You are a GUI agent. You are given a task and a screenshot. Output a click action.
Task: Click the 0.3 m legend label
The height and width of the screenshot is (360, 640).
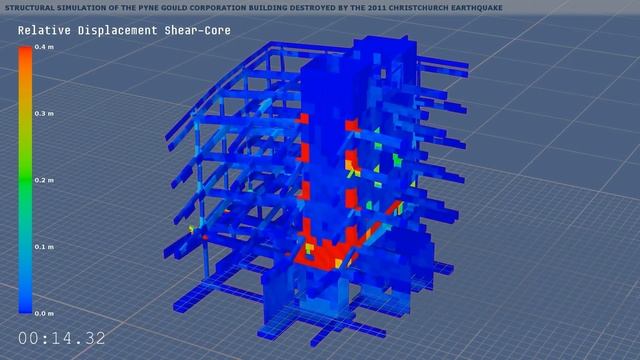pyautogui.click(x=44, y=113)
